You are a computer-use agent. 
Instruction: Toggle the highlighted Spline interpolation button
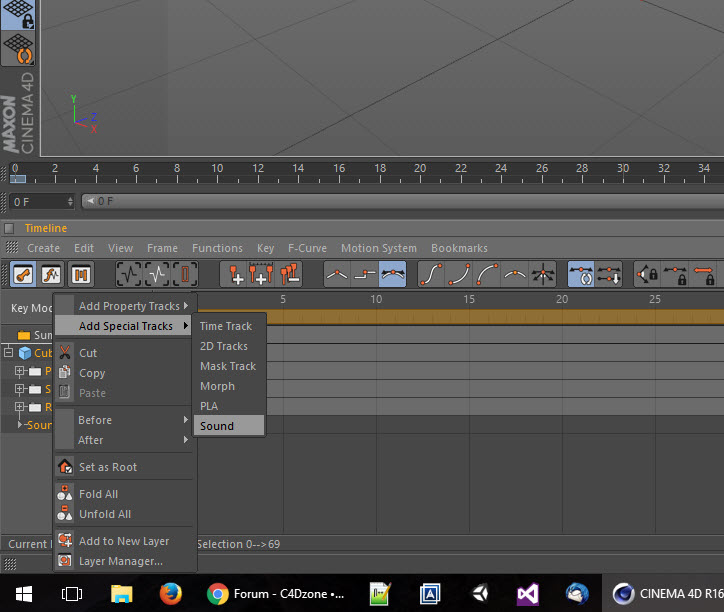[x=392, y=274]
